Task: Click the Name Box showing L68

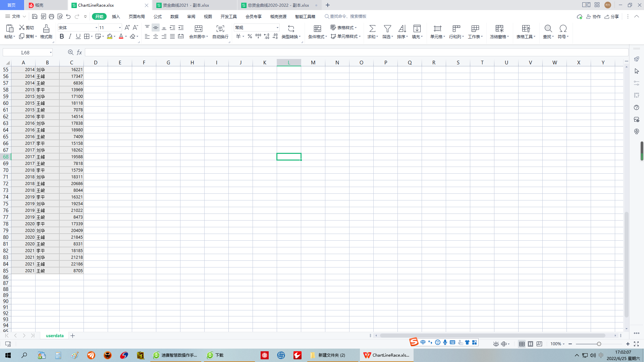Action: [x=25, y=53]
